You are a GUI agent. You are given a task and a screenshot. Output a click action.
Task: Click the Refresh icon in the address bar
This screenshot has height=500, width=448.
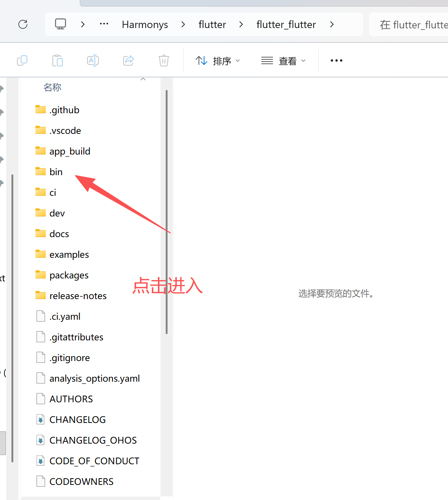[x=23, y=24]
